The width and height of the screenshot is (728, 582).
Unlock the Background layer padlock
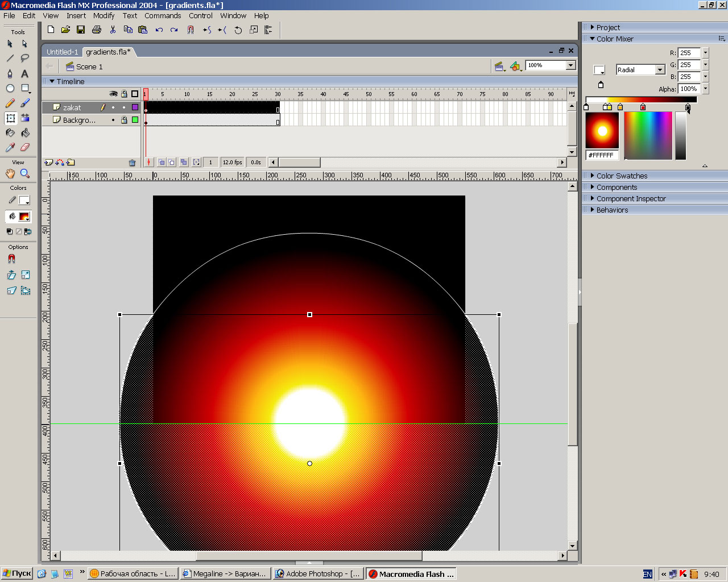tap(124, 120)
